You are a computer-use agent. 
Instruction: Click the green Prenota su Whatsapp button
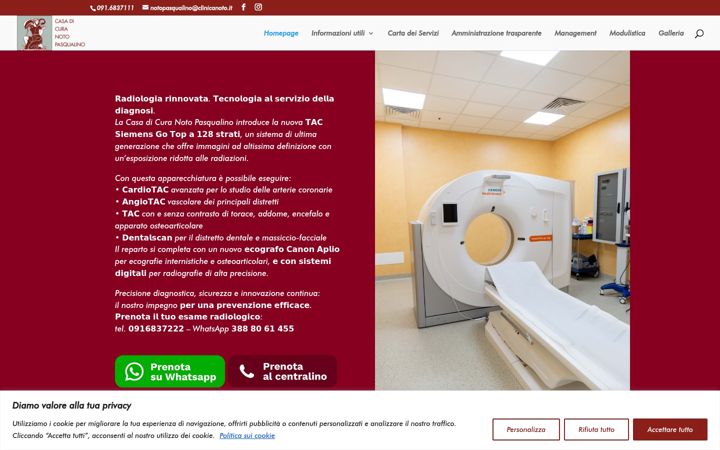(x=170, y=371)
